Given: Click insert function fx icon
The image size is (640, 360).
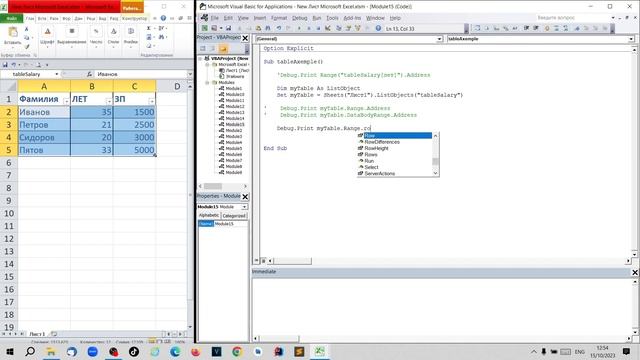Looking at the screenshot, I should (x=89, y=74).
